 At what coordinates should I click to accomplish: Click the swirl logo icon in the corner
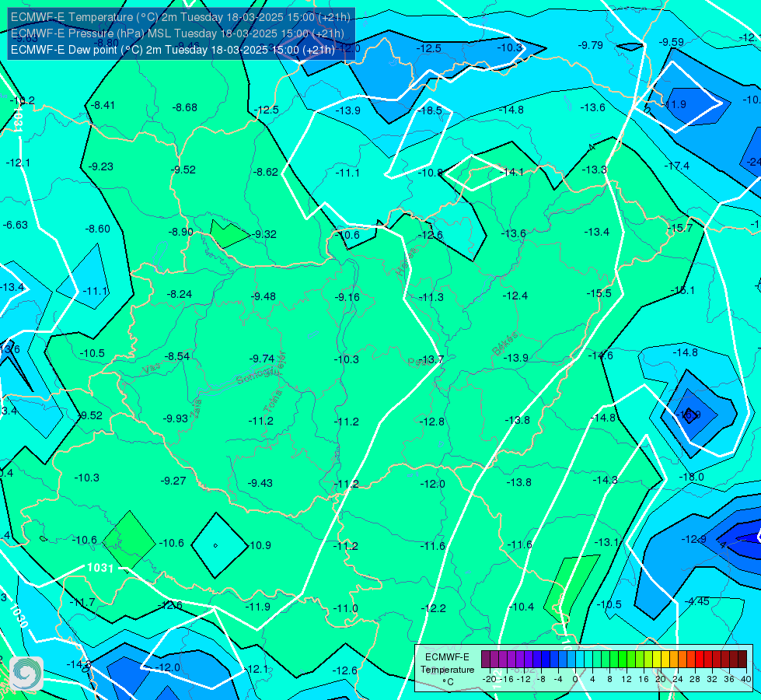[26, 674]
